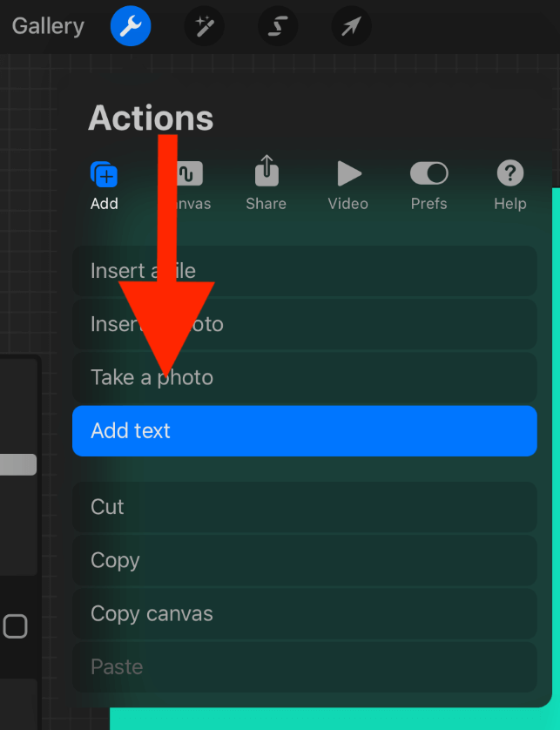Image resolution: width=560 pixels, height=730 pixels.
Task: Select the Selection tool S icon
Action: 278,27
